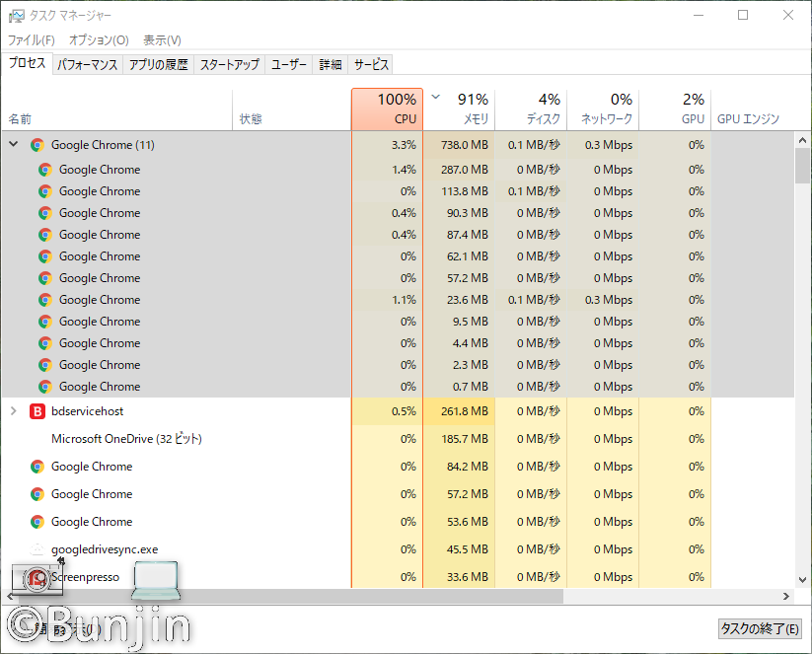812x654 pixels.
Task: Select the Chrome icon on the 62.1 MB row
Action: coord(45,256)
